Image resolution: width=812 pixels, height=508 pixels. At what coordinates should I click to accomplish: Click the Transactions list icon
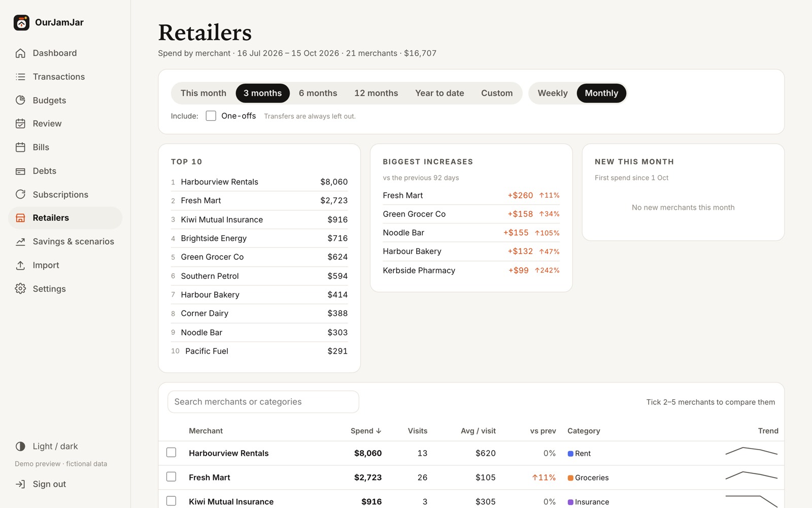point(20,77)
